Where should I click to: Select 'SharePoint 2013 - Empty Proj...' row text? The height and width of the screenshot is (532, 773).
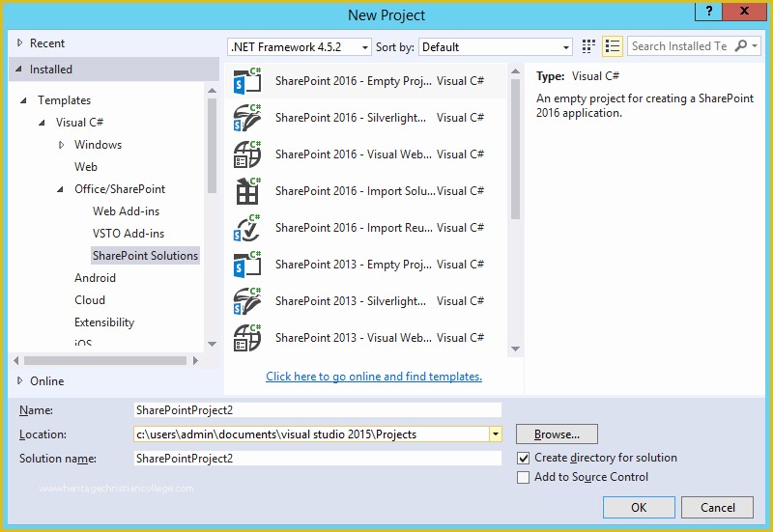coord(354,265)
